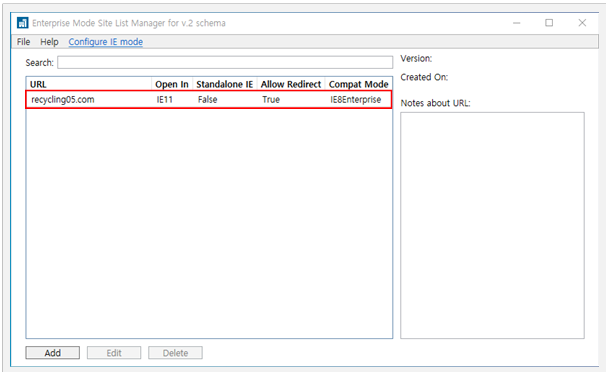
Task: Open the Configure IE mode link
Action: click(106, 42)
